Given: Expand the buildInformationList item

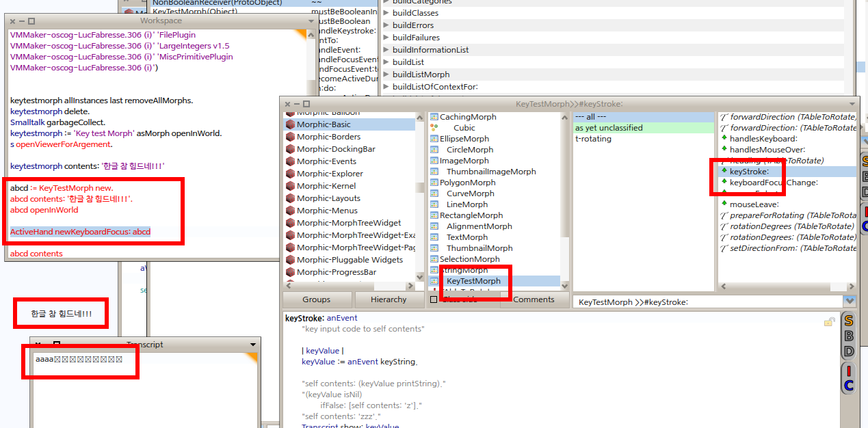Looking at the screenshot, I should (x=386, y=50).
